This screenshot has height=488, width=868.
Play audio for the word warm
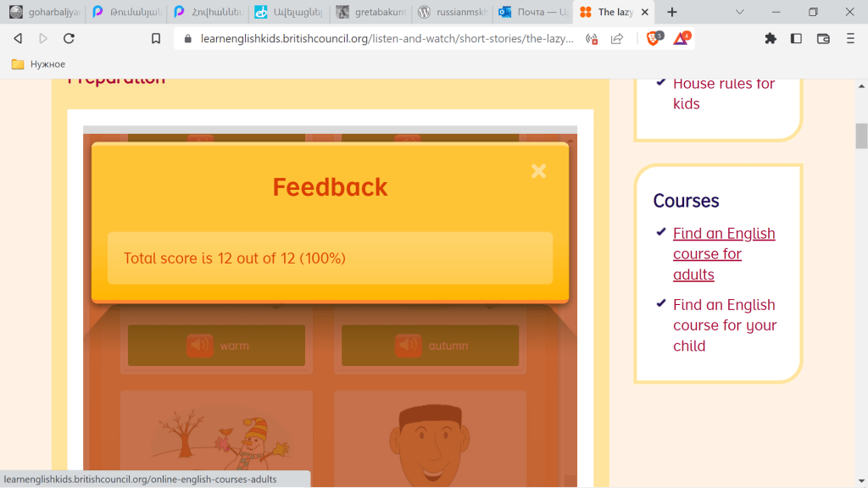(x=200, y=346)
